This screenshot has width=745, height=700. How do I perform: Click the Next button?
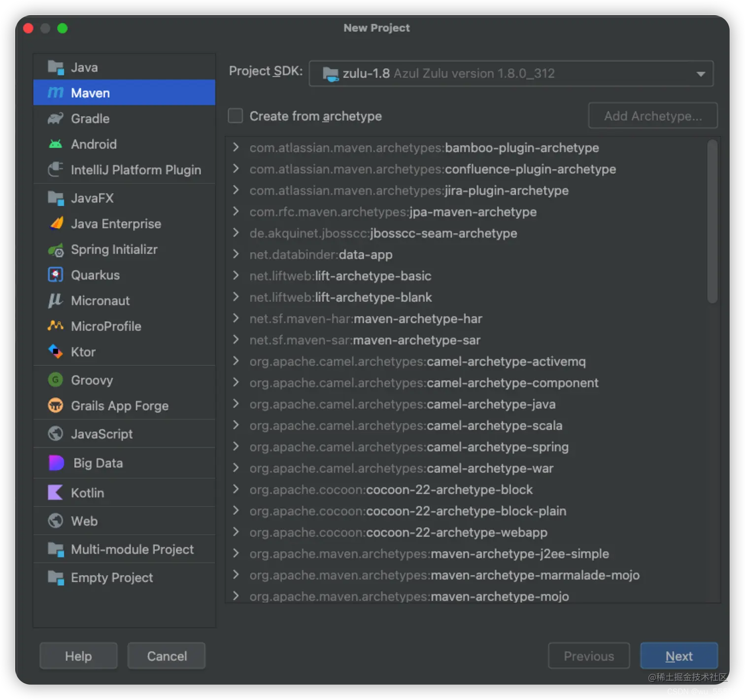tap(679, 656)
